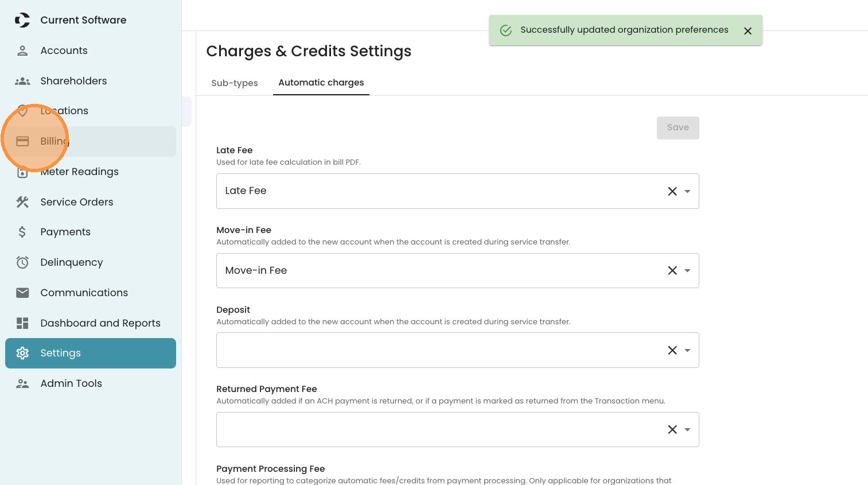Viewport: 868px width, 485px height.
Task: Expand the Move-in Fee dropdown arrow
Action: point(687,270)
